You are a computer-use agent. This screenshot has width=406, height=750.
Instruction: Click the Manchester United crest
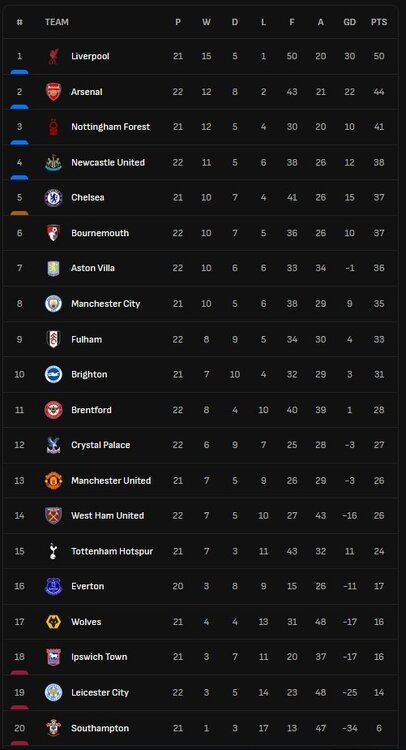point(53,481)
